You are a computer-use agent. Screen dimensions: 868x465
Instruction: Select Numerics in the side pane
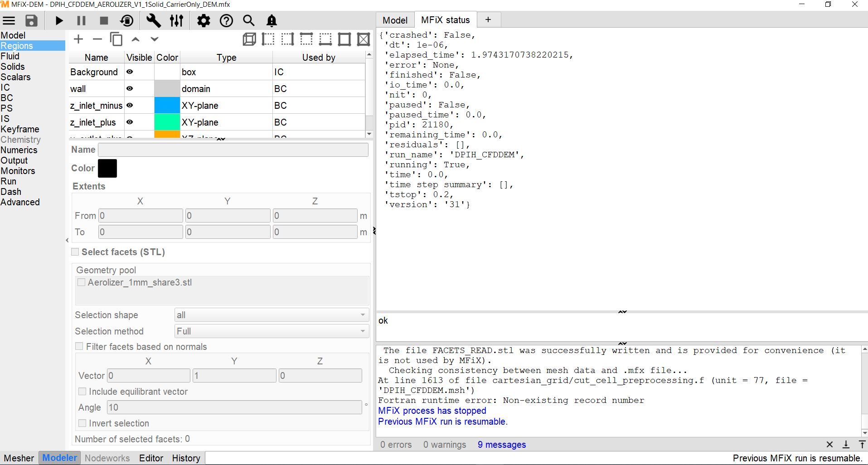tap(19, 150)
